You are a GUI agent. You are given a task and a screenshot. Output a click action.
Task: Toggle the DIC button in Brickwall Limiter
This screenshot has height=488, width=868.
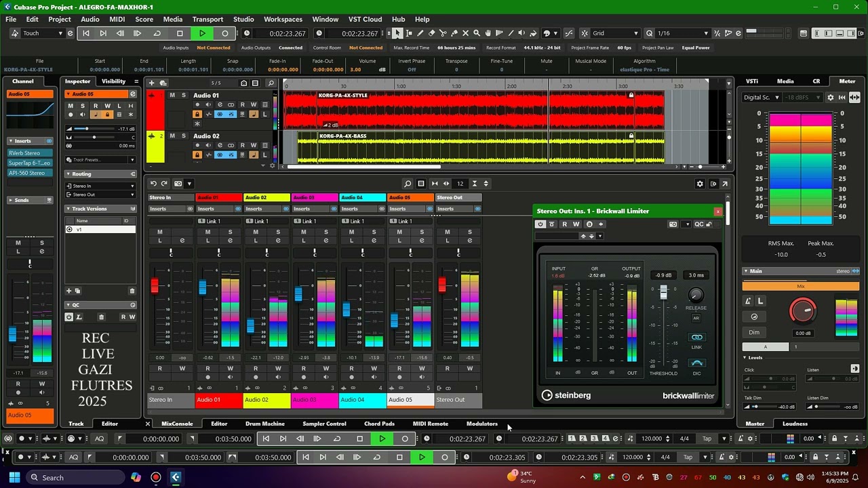pos(696,363)
